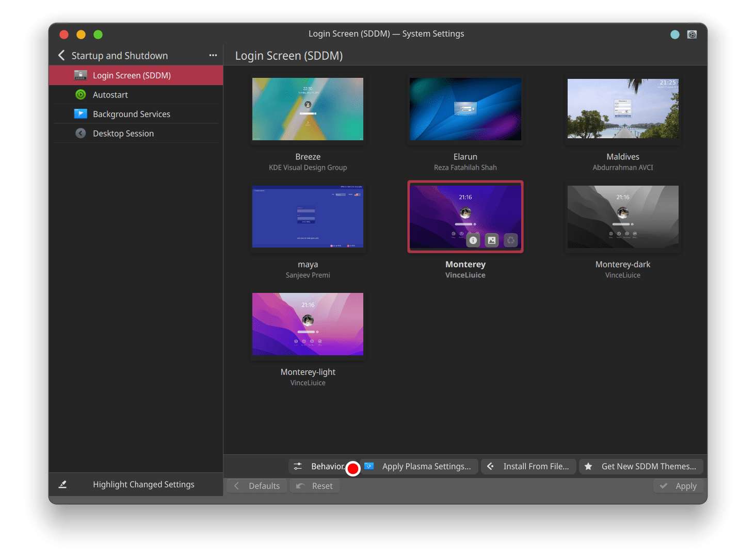Click the sliders icon on the Behavior button
The width and height of the screenshot is (756, 559).
297,466
